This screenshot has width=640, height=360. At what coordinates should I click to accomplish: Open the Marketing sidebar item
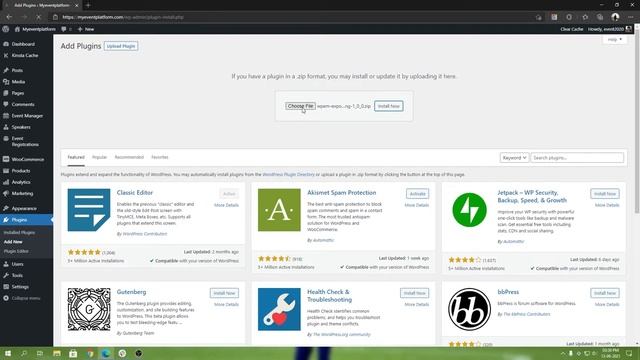(x=22, y=193)
